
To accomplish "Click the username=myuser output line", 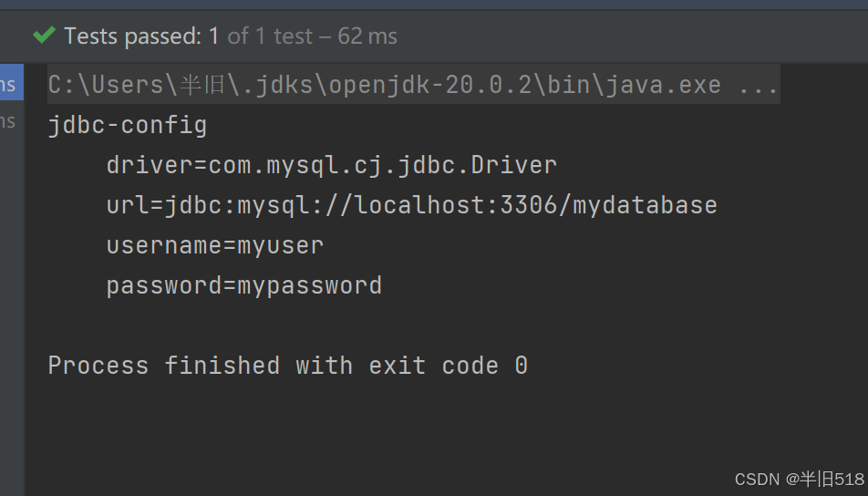I will pos(215,246).
